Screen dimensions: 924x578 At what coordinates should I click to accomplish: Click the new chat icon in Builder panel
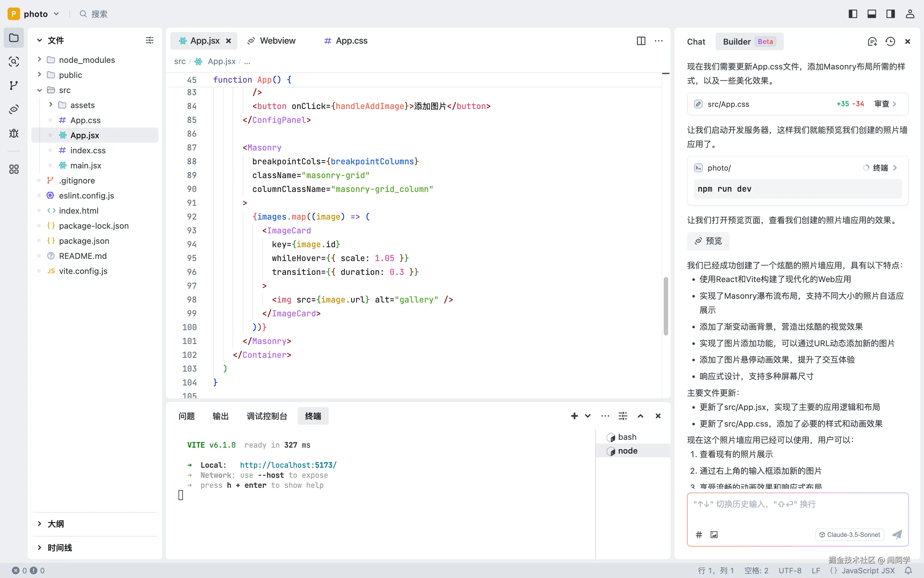click(x=872, y=42)
